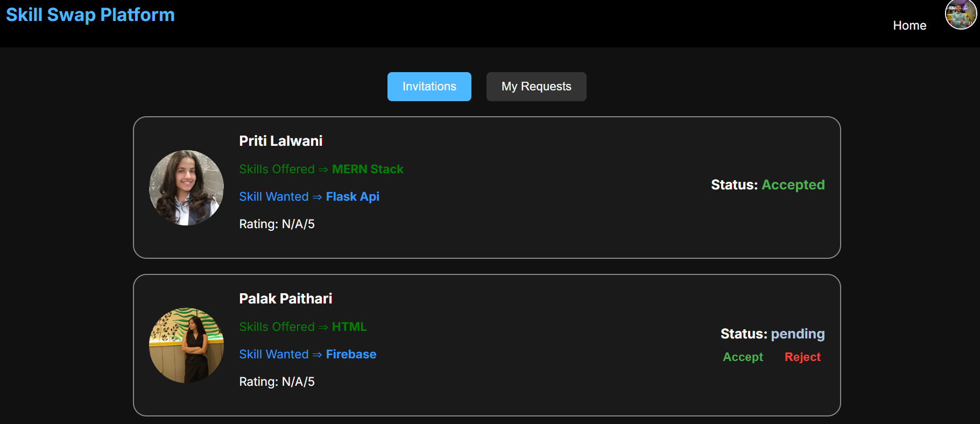Click the HTML offered skill
The width and height of the screenshot is (980, 424).
tap(349, 327)
